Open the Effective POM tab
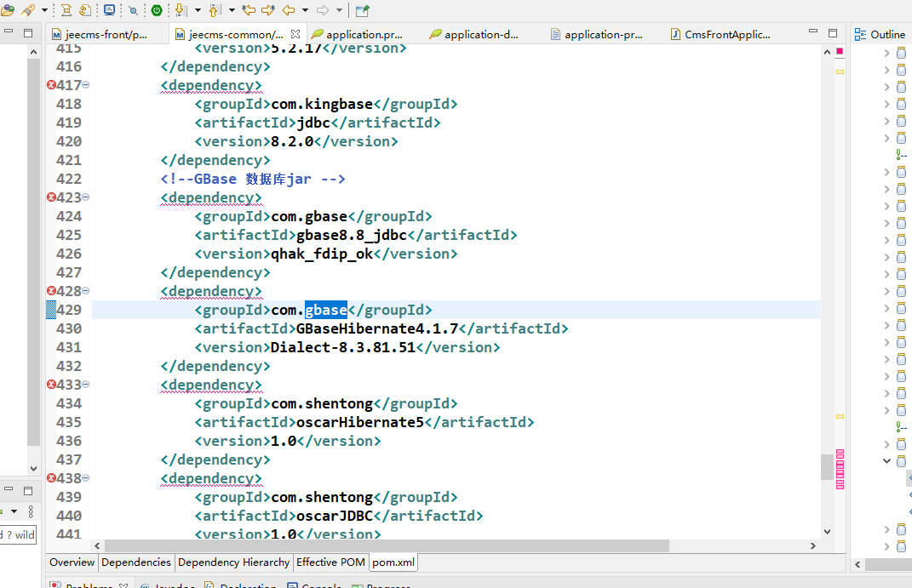Viewport: 912px width, 588px height. (x=330, y=562)
